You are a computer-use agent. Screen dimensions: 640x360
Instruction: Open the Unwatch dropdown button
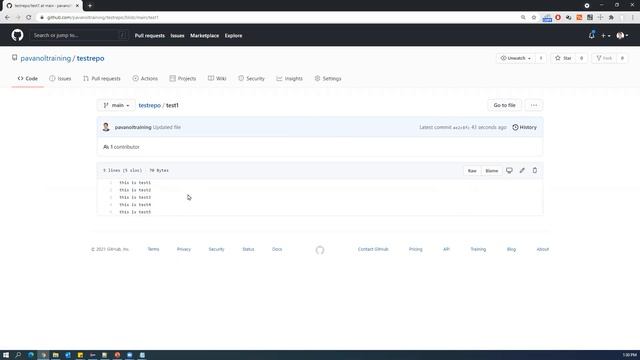[516, 58]
